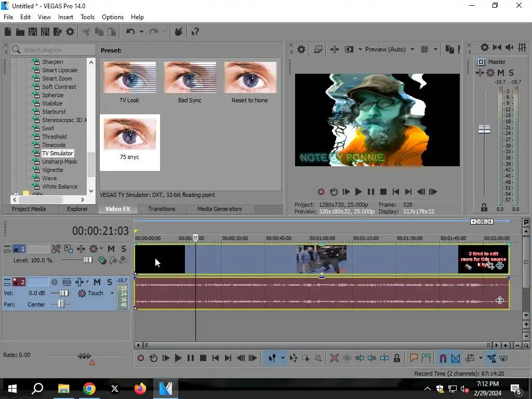Solo audio track 2 with S button
The image size is (532, 399).
click(109, 282)
